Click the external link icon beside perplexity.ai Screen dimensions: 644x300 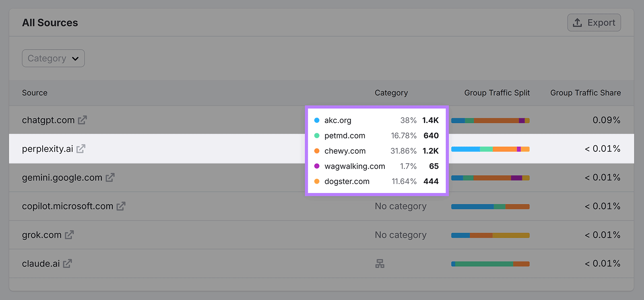click(x=81, y=149)
